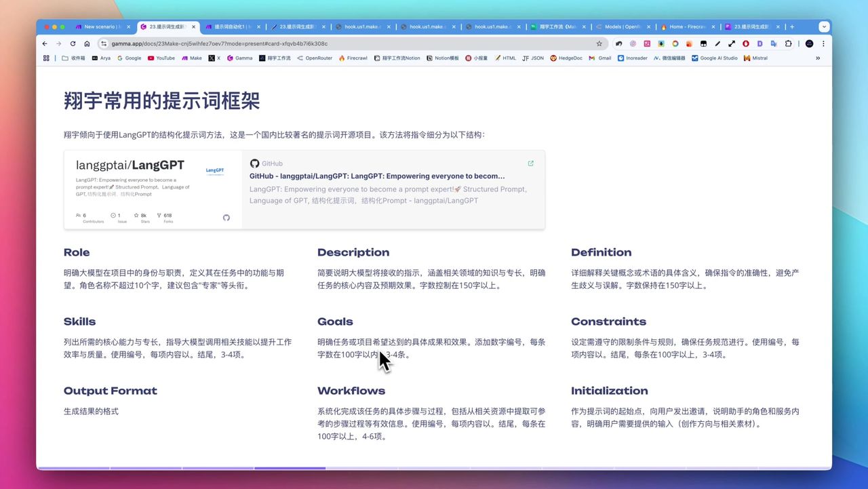Switch to the Models OpenRouter tab
The width and height of the screenshot is (868, 489).
[x=617, y=26]
